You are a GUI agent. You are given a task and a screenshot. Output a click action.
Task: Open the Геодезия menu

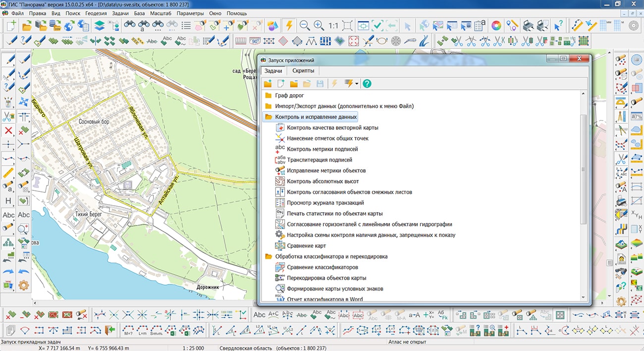pos(96,13)
